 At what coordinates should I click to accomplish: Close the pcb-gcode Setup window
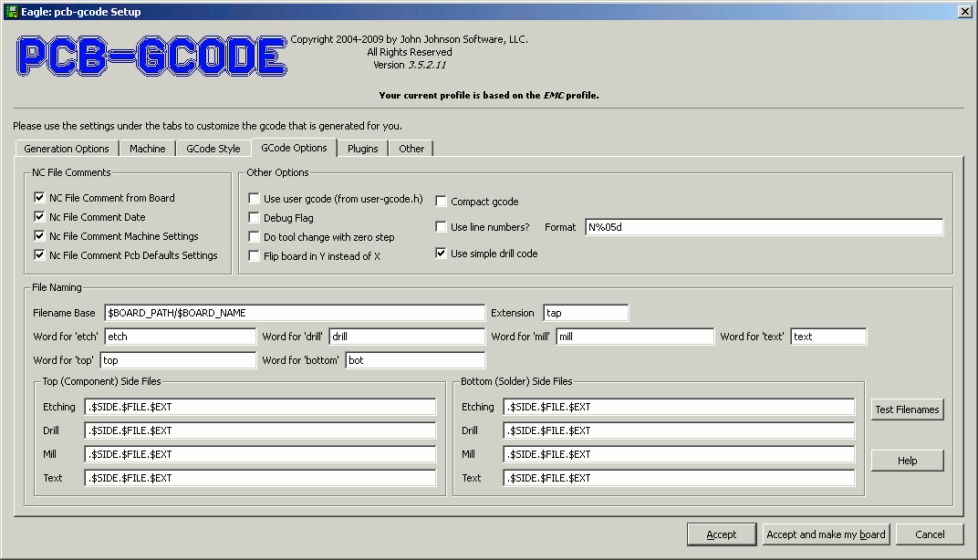pyautogui.click(x=964, y=12)
